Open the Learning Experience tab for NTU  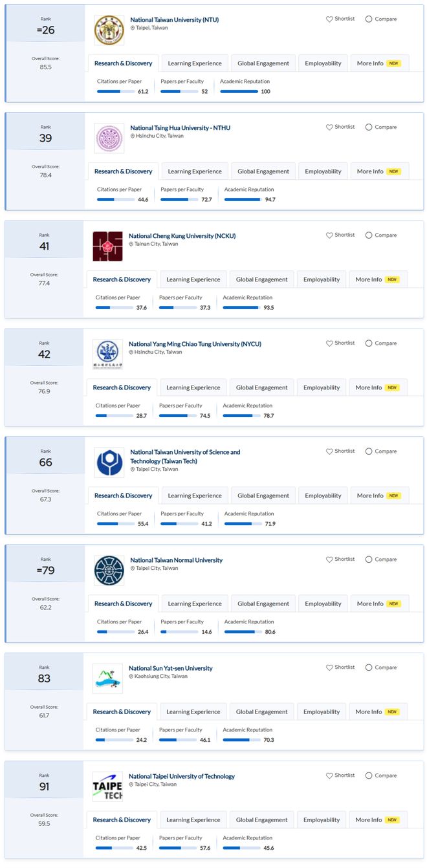195,63
